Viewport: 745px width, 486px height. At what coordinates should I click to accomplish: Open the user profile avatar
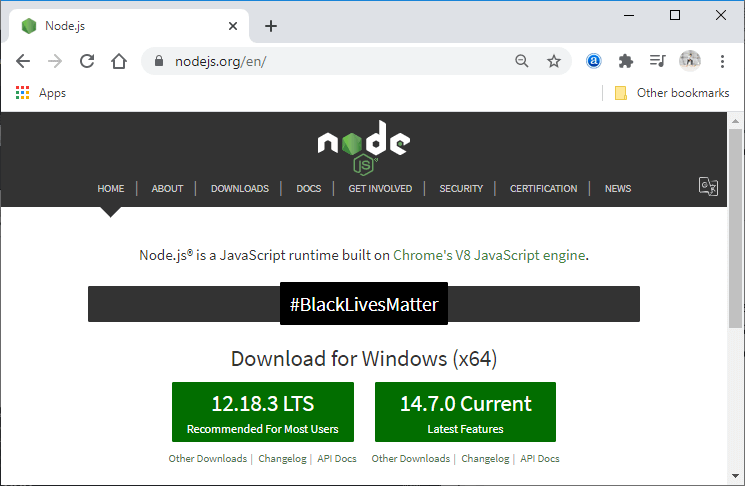point(690,61)
